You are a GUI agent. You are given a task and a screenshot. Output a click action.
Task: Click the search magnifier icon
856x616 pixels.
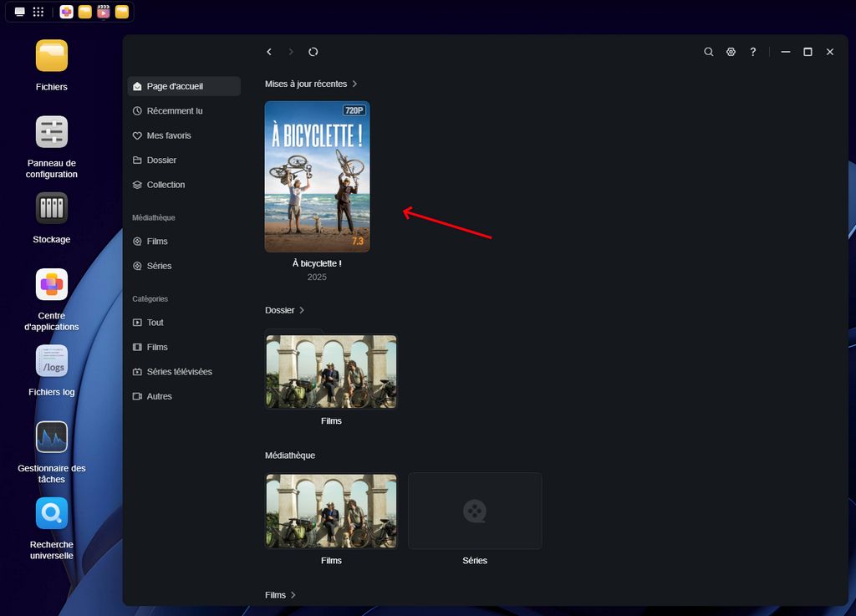click(x=708, y=52)
